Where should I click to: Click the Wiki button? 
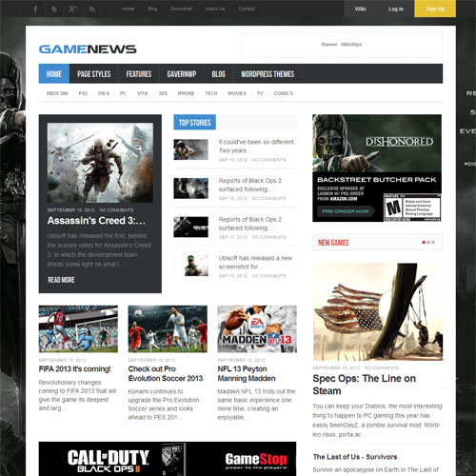coord(361,9)
